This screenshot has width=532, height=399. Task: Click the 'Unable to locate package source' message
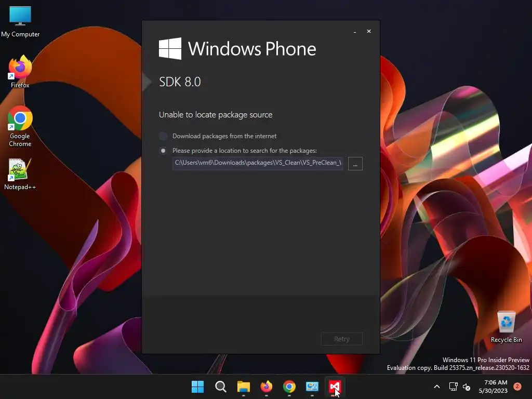(x=216, y=115)
